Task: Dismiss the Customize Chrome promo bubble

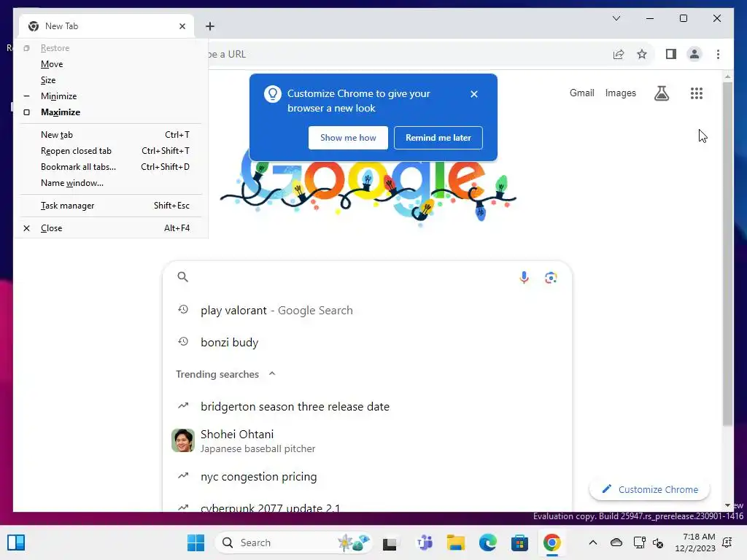Action: (x=474, y=94)
